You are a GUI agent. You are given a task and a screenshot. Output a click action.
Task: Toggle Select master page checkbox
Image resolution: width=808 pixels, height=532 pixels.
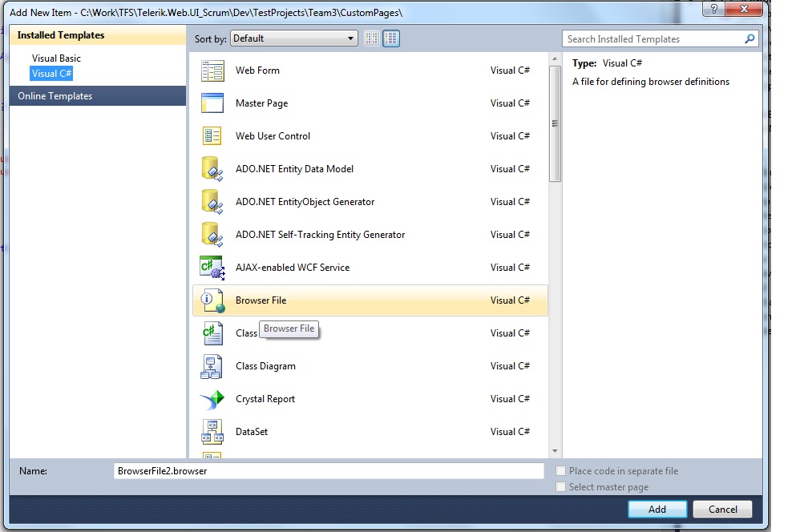(x=560, y=486)
